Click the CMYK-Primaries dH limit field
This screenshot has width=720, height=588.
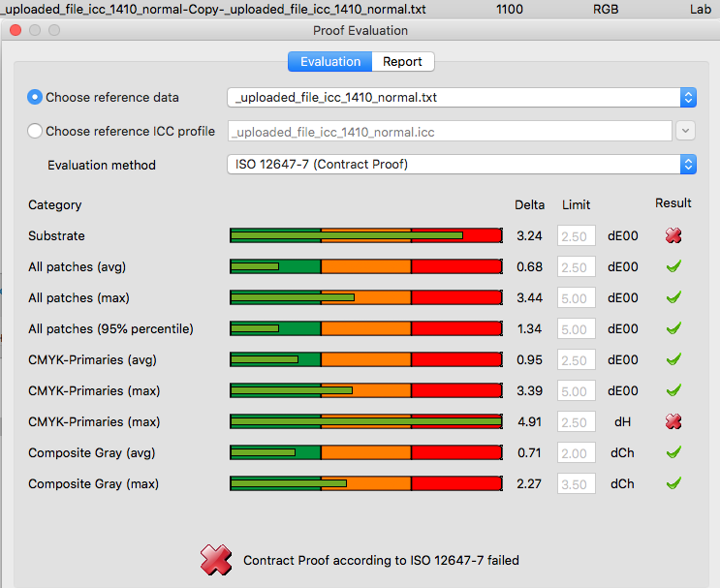pyautogui.click(x=577, y=421)
